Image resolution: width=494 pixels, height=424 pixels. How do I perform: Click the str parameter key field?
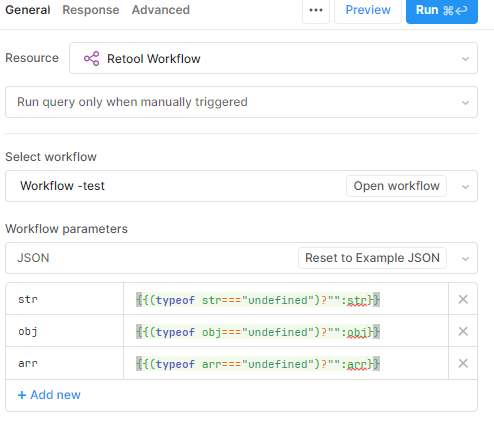pyautogui.click(x=65, y=299)
